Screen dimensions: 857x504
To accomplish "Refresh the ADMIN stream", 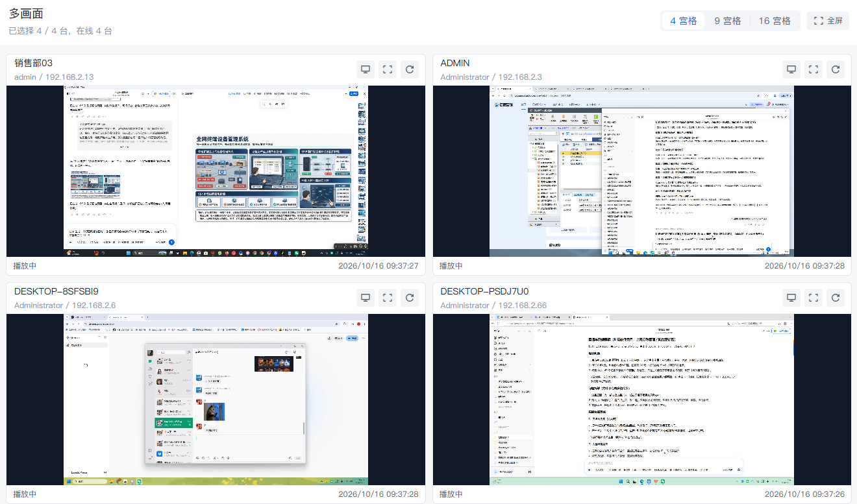I will click(836, 69).
